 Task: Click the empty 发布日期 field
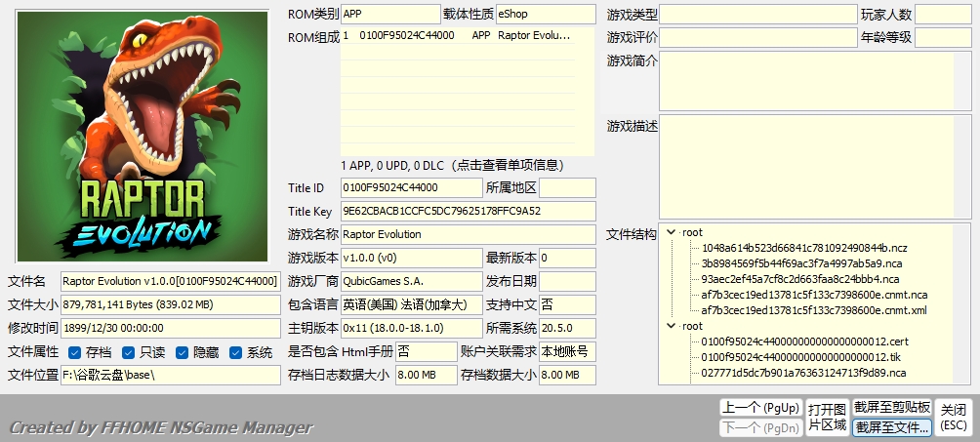[x=567, y=281]
